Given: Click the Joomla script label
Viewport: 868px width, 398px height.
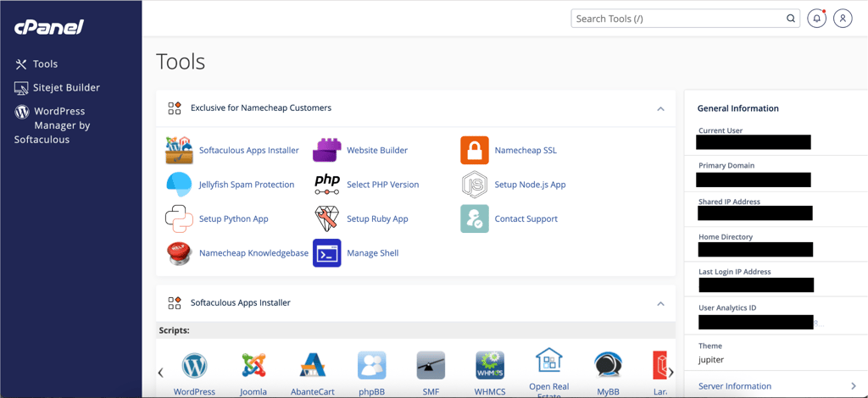Looking at the screenshot, I should pyautogui.click(x=253, y=392).
